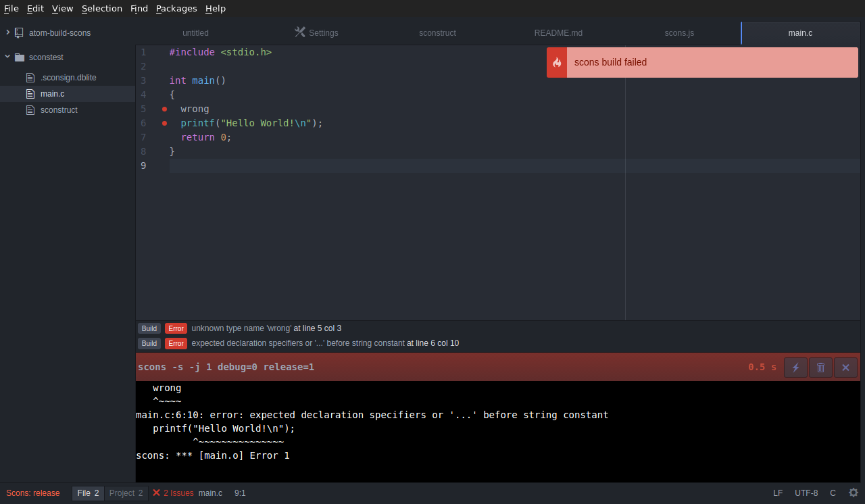Open the File menu
This screenshot has width=865, height=504.
[11, 9]
